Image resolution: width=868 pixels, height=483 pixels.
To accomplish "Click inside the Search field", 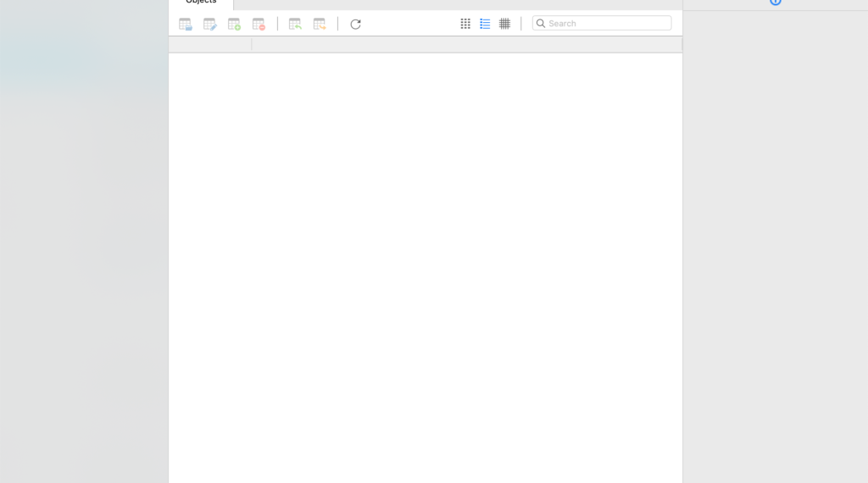I will [606, 24].
